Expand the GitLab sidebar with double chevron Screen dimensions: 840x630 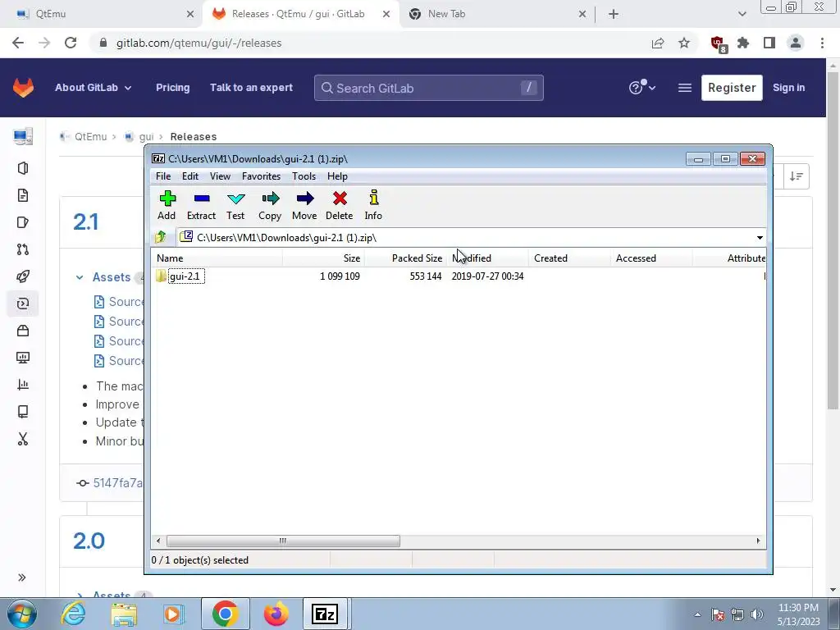[x=22, y=577]
